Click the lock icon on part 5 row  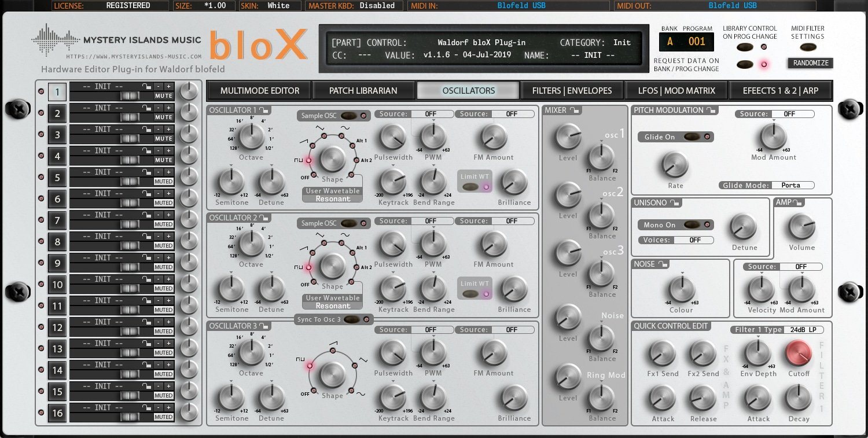click(x=147, y=172)
